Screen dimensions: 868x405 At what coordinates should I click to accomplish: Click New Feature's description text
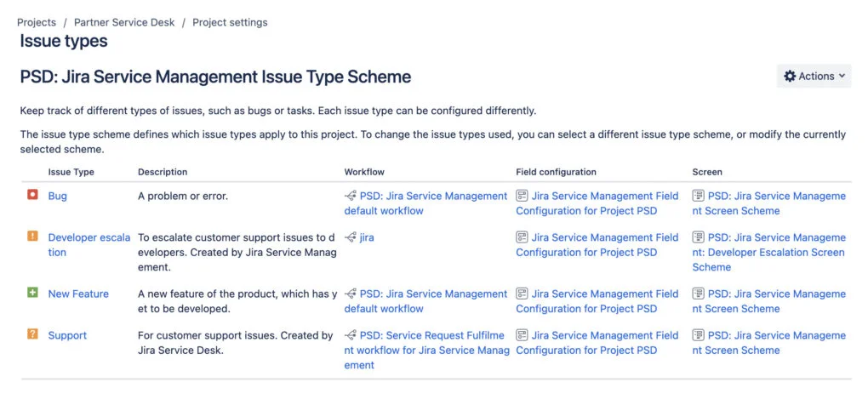coord(237,301)
